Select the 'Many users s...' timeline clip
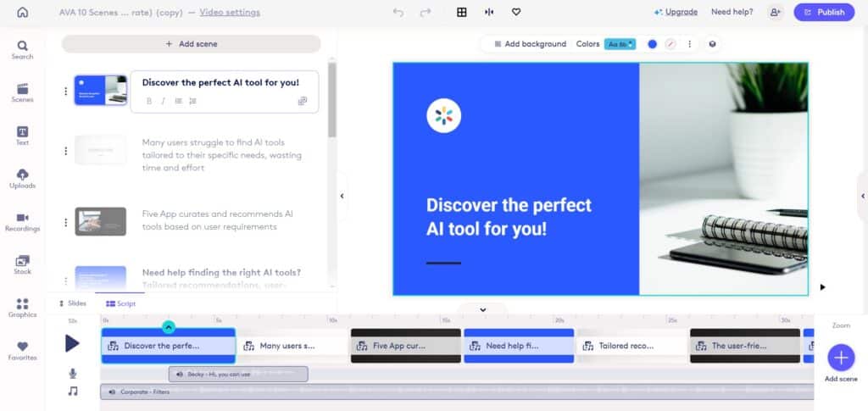Image resolution: width=868 pixels, height=411 pixels. (x=293, y=346)
